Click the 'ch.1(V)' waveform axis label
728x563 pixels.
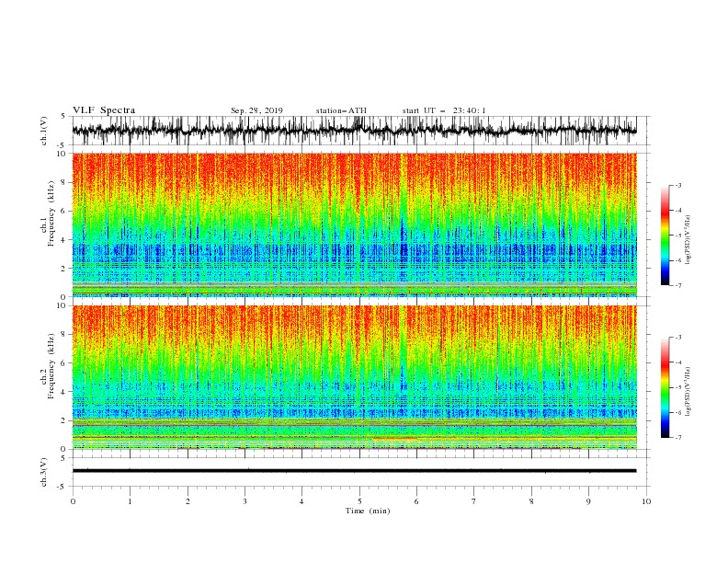[x=44, y=131]
